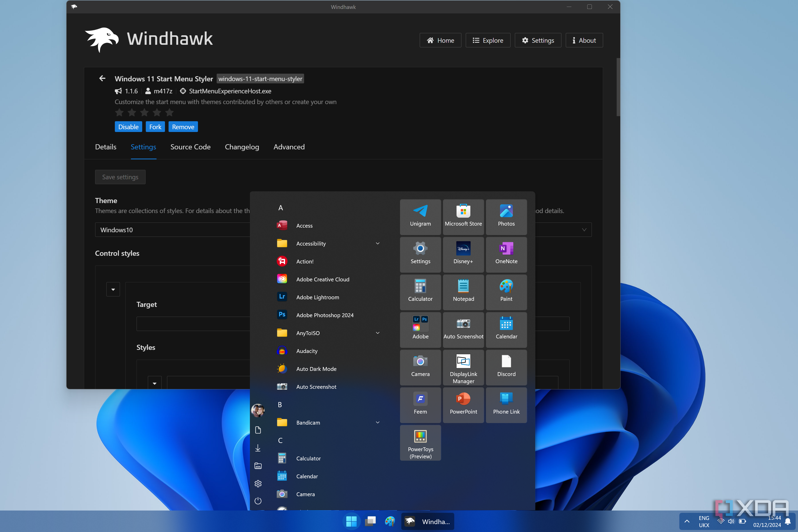Open the Changelog tab
This screenshot has width=798, height=532.
click(x=242, y=147)
